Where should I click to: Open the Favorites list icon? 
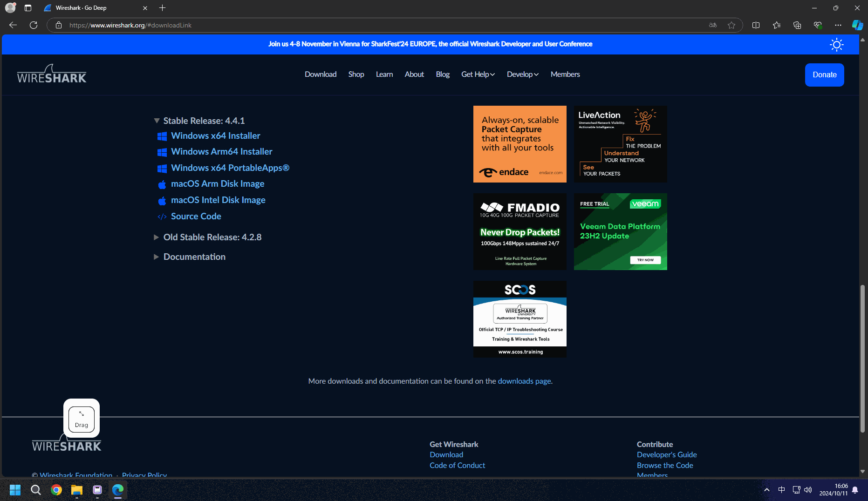pos(777,25)
